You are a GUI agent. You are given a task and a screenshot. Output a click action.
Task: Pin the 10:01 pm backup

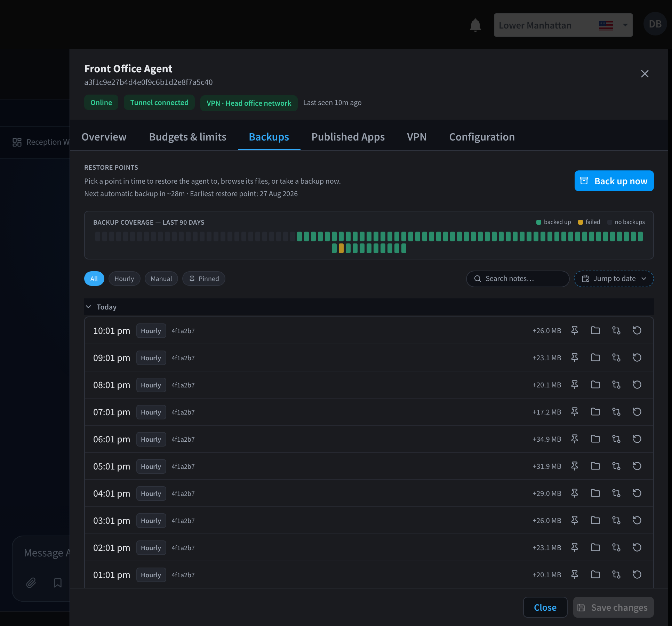tap(575, 330)
